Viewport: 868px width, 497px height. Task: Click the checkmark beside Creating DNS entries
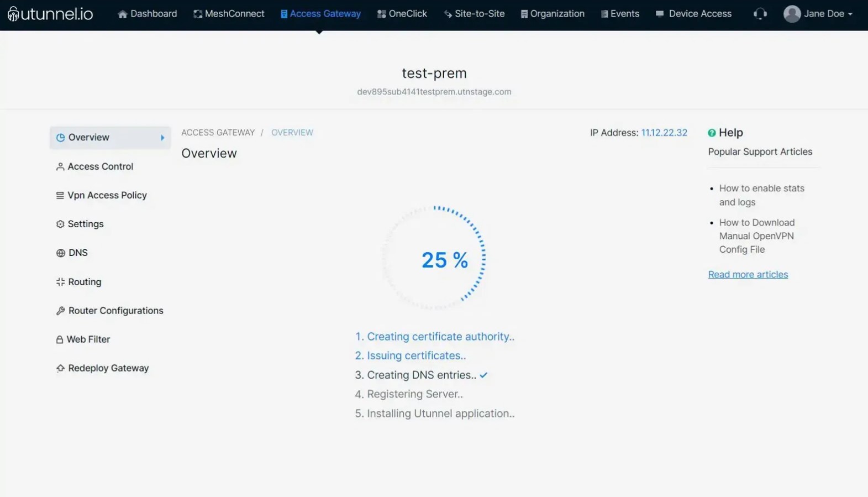[483, 375]
